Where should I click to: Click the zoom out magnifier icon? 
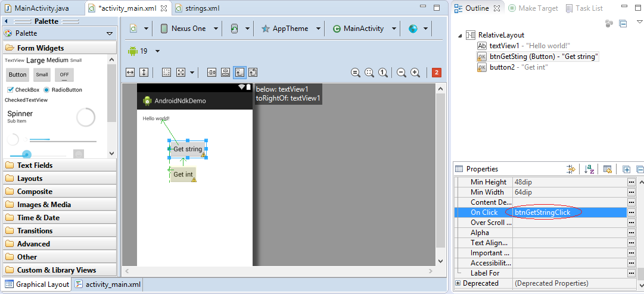[402, 73]
